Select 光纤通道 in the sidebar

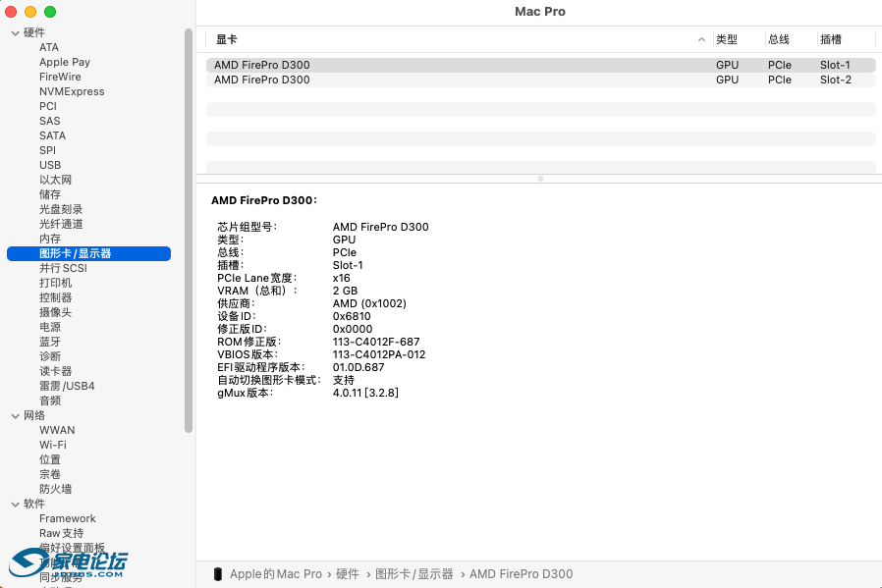(61, 224)
